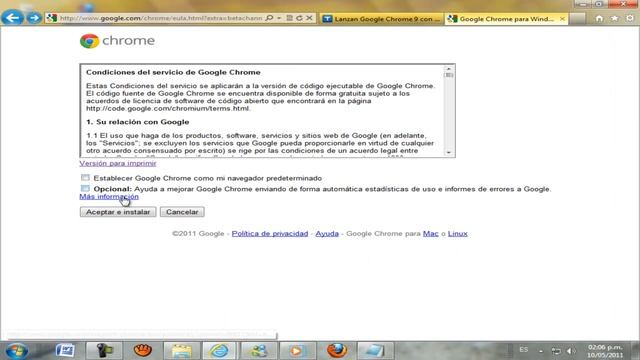Click the Cancelar button
Viewport: 640px width, 360px height.
click(x=182, y=212)
